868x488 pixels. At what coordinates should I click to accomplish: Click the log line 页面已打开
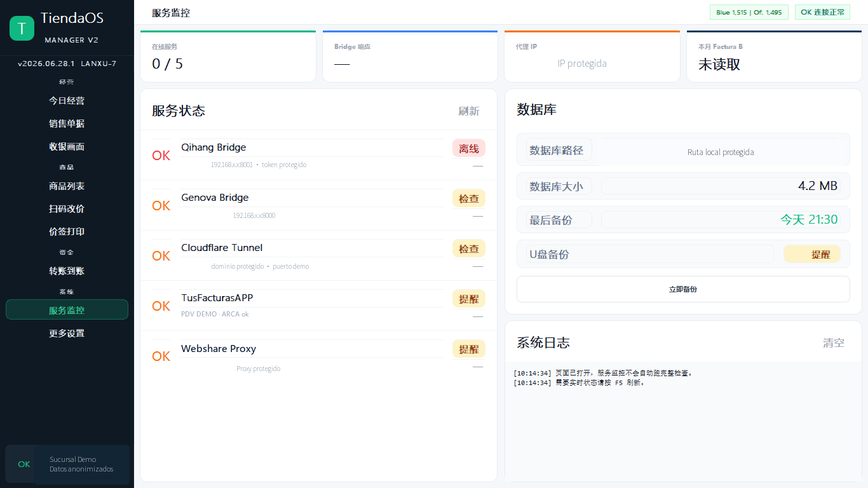click(602, 373)
